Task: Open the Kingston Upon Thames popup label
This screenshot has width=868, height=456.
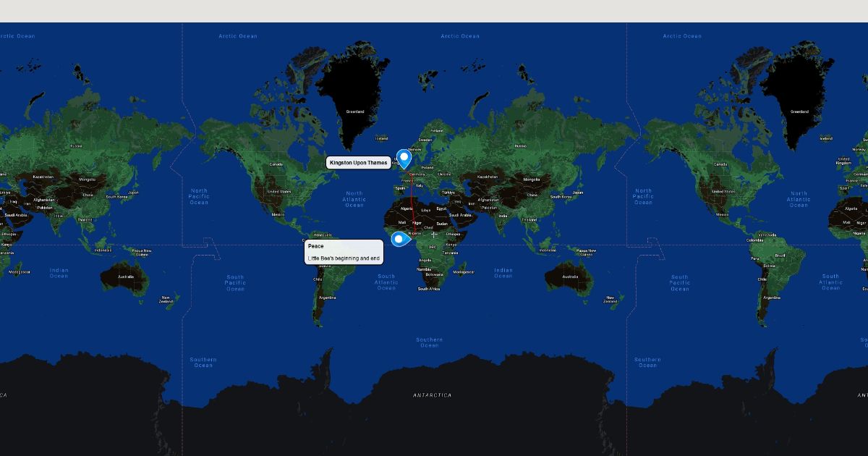Action: click(x=358, y=163)
